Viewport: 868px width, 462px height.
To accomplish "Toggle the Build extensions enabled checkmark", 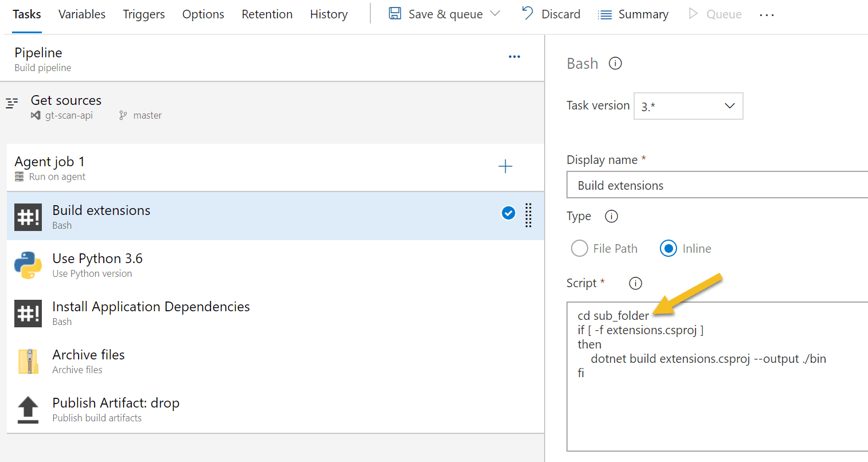I will coord(509,213).
